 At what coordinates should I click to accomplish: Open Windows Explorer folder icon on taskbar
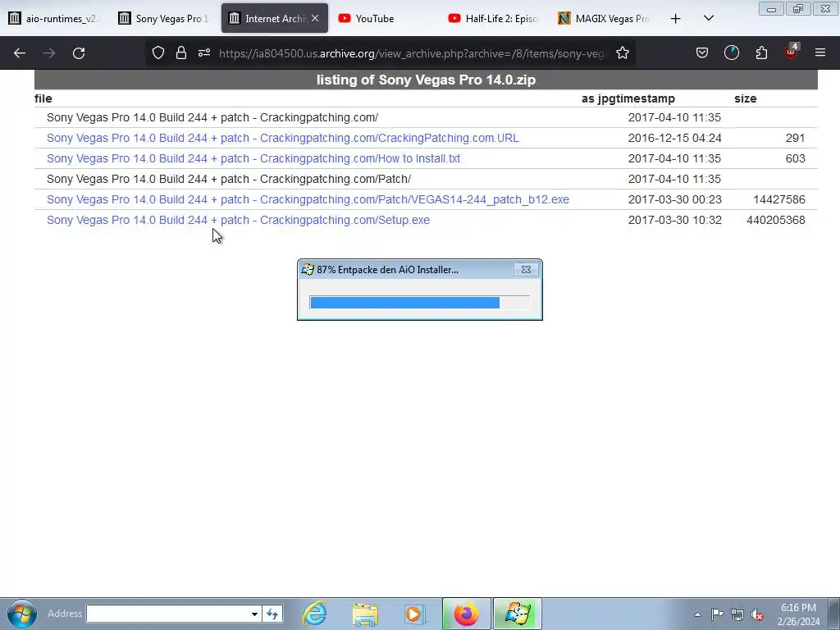[x=365, y=614]
